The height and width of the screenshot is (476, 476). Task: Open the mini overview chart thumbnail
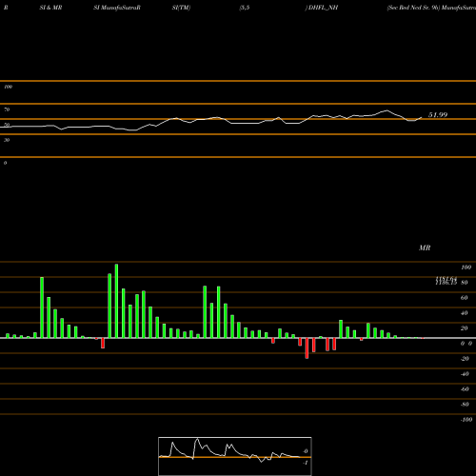tap(235, 456)
